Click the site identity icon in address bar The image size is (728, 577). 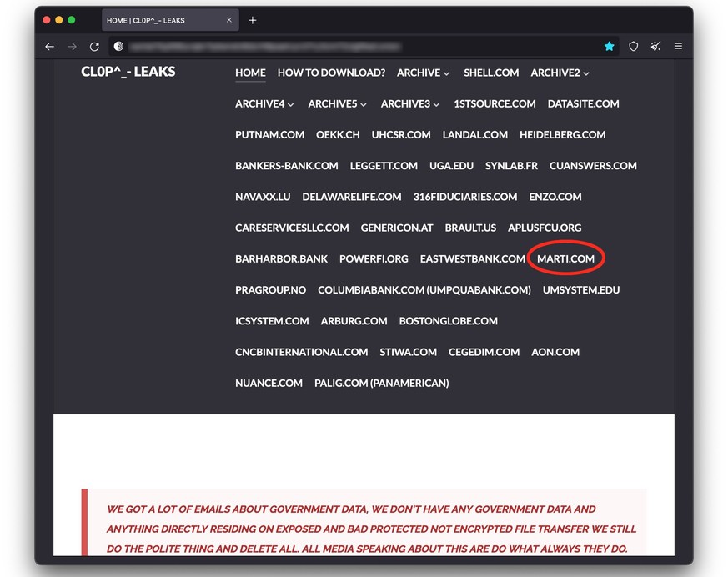coord(119,47)
